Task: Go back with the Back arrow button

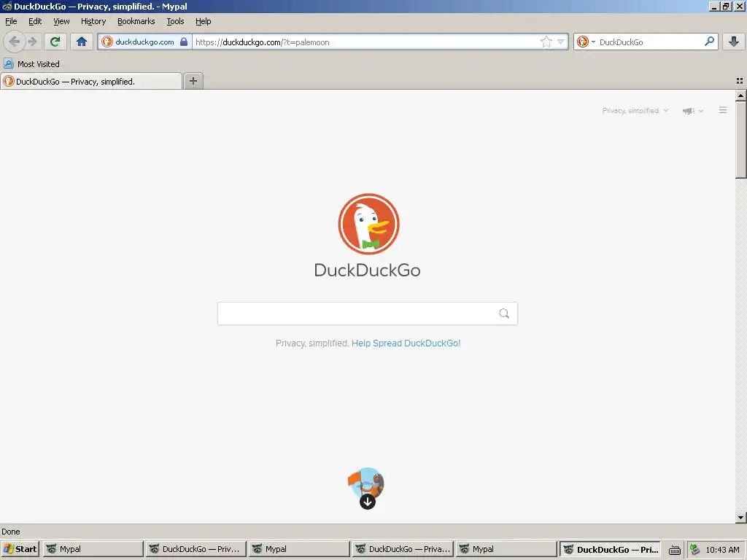Action: click(15, 42)
